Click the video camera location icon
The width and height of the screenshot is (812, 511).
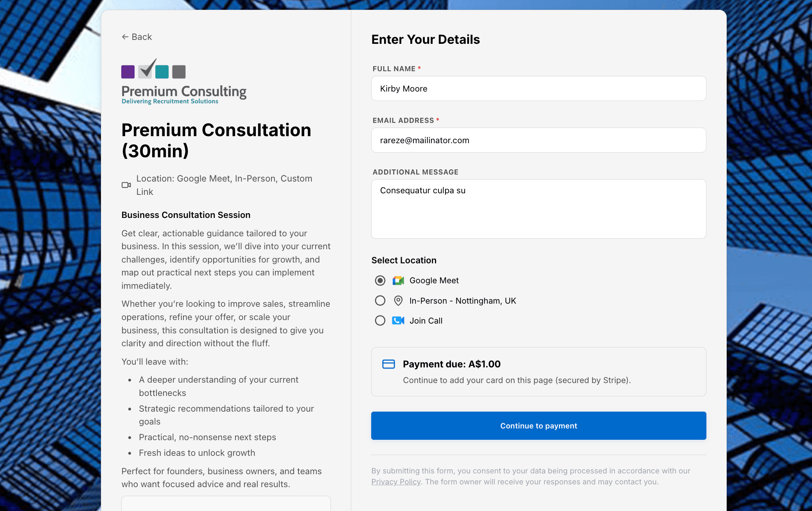tap(126, 185)
